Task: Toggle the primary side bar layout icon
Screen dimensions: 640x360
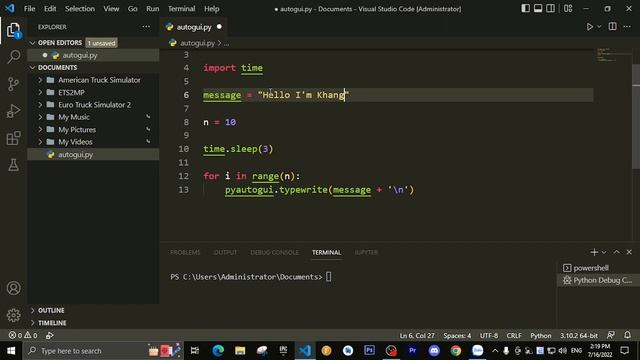Action: tap(526, 9)
